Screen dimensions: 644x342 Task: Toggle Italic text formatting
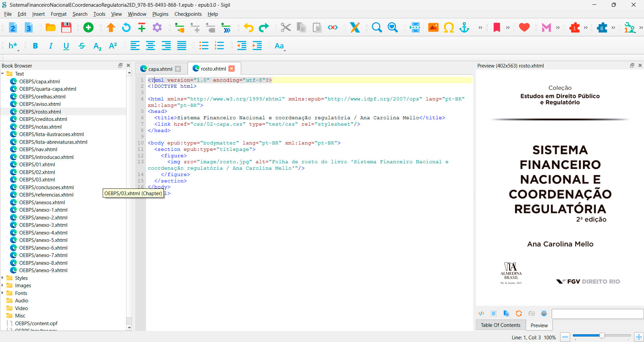click(51, 46)
